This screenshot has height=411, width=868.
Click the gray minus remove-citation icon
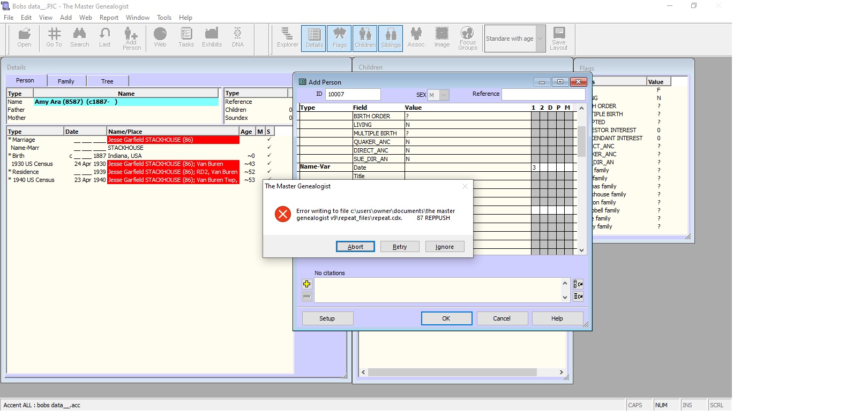[x=306, y=296]
